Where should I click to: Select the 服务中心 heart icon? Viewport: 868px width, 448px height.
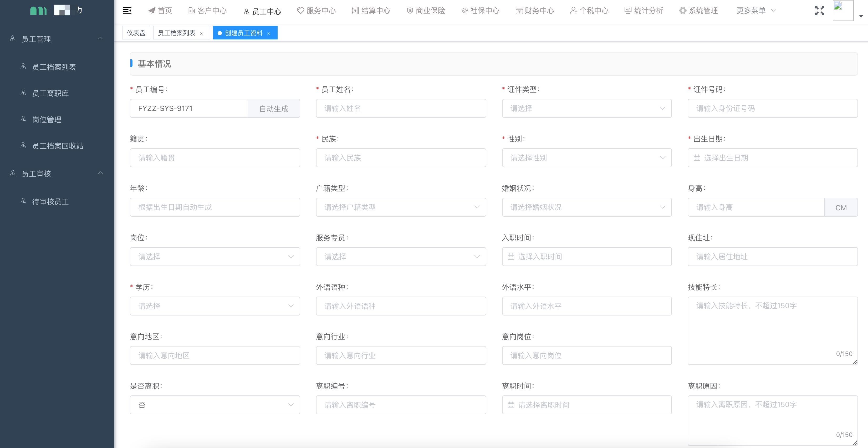(300, 11)
